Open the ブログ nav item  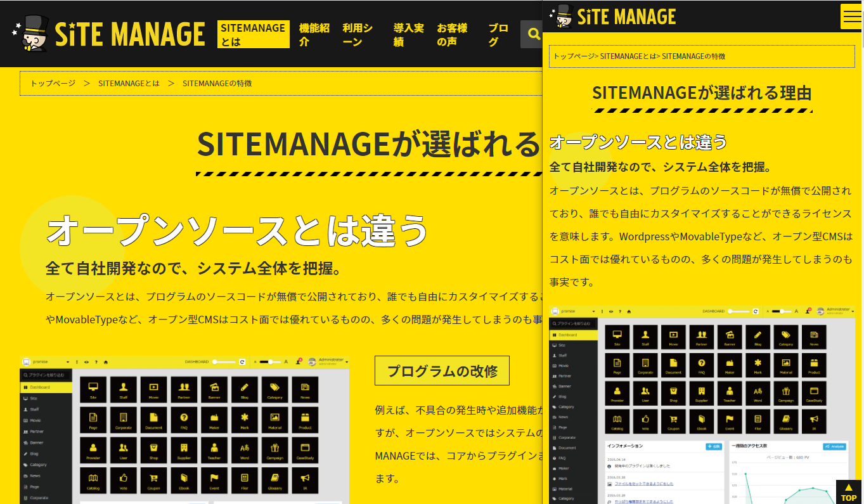pyautogui.click(x=499, y=34)
